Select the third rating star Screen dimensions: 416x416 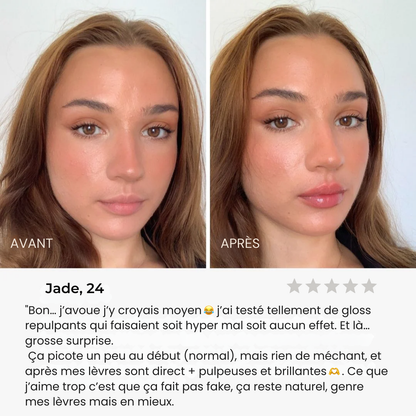click(332, 286)
